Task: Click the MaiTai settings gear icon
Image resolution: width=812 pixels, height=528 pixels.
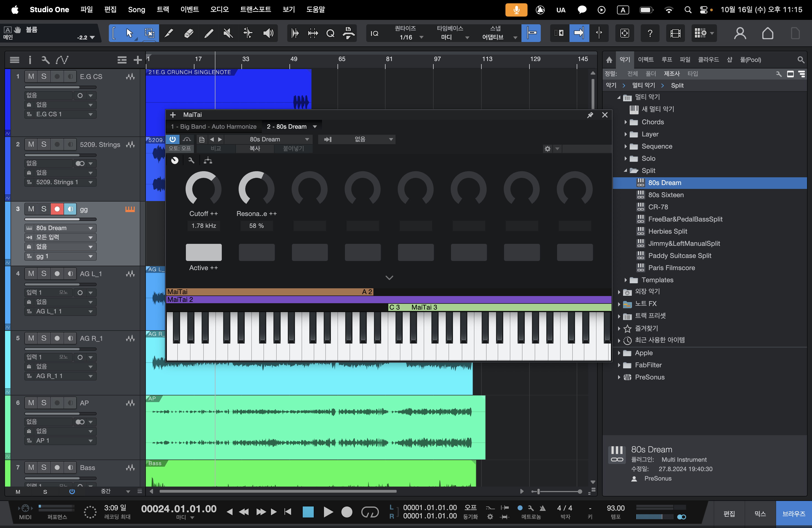Action: point(548,149)
